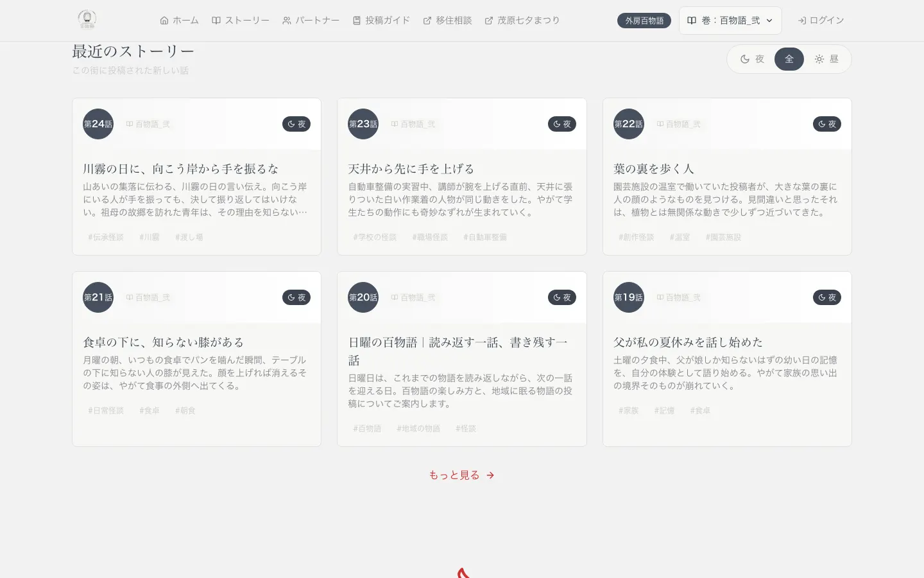Click the ログイン button
The image size is (924, 578).
click(821, 21)
